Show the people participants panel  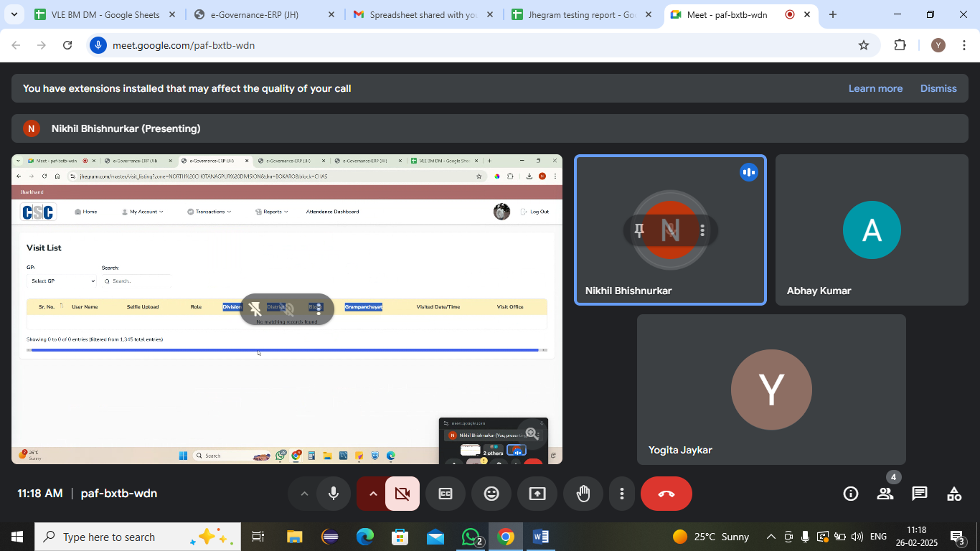[885, 494]
